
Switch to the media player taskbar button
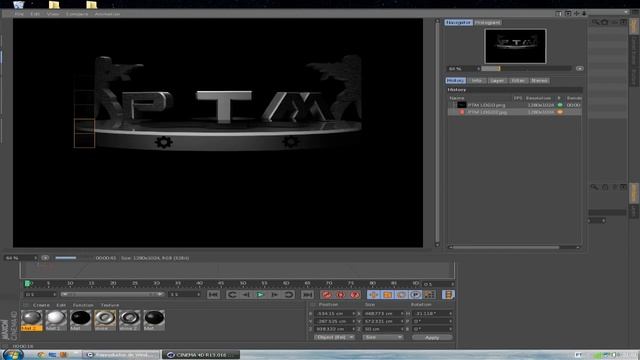click(x=122, y=355)
